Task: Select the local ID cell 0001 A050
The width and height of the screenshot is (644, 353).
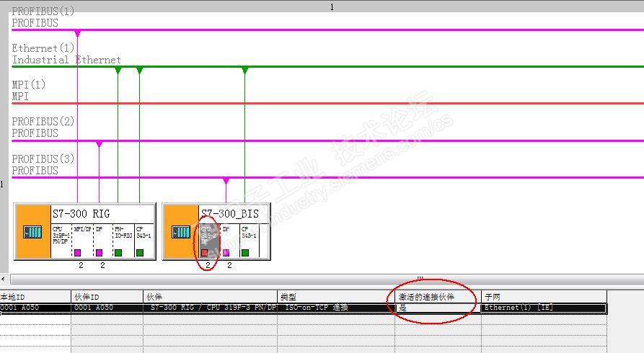Action: coord(35,308)
